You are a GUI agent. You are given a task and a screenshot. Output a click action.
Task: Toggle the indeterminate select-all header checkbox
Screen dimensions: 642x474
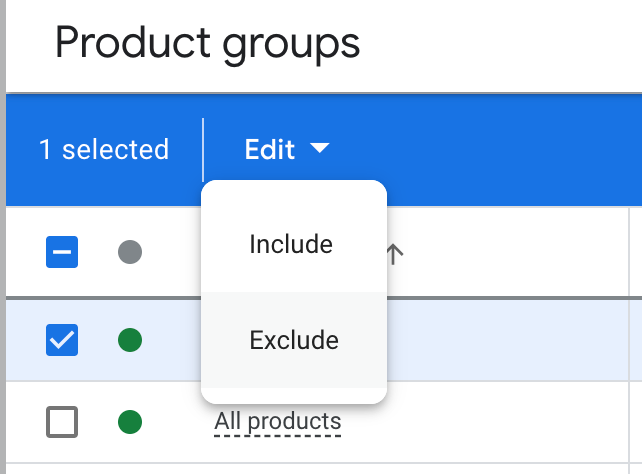pyautogui.click(x=62, y=252)
